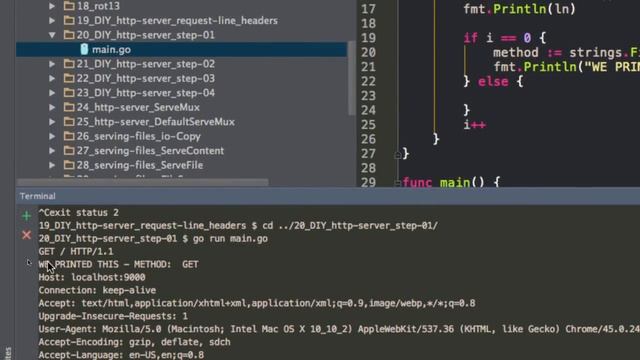Image resolution: width=640 pixels, height=360 pixels.
Task: Click output 'WE PRINTED THIS - METHOD: GET'
Action: (118, 264)
